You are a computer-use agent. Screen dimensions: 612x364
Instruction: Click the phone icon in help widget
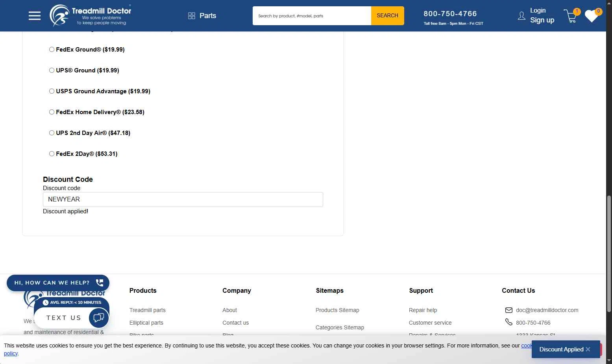(100, 283)
